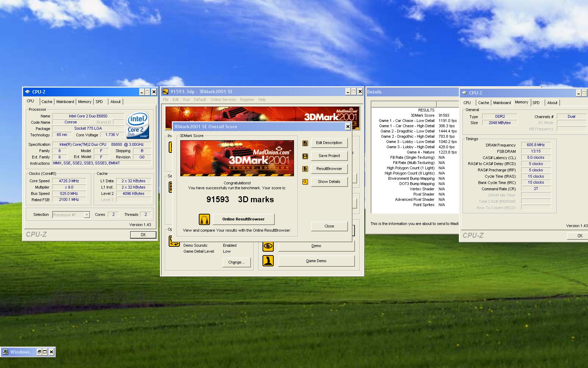
Task: Select Mainboard tab in right CPU-Z window
Action: tap(502, 103)
